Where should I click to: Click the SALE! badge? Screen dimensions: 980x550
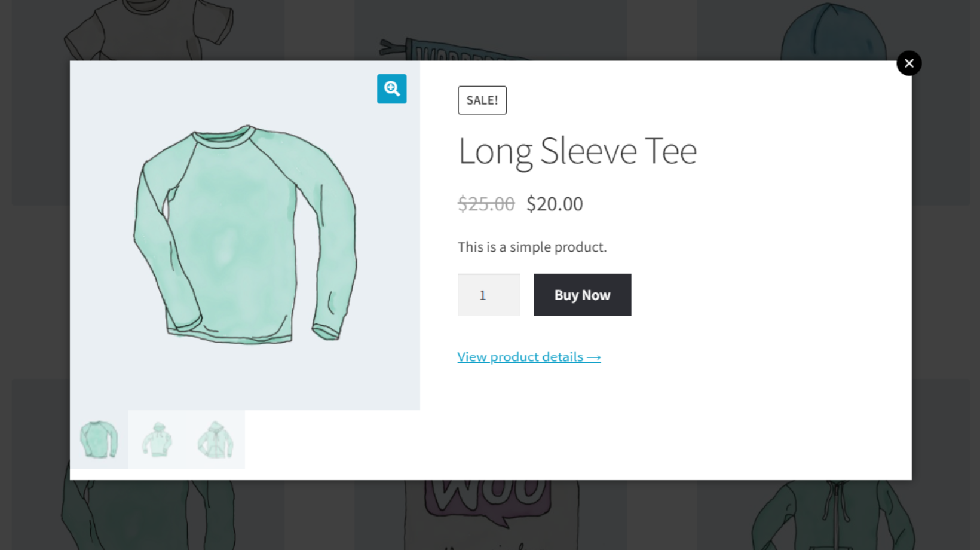[x=482, y=100]
